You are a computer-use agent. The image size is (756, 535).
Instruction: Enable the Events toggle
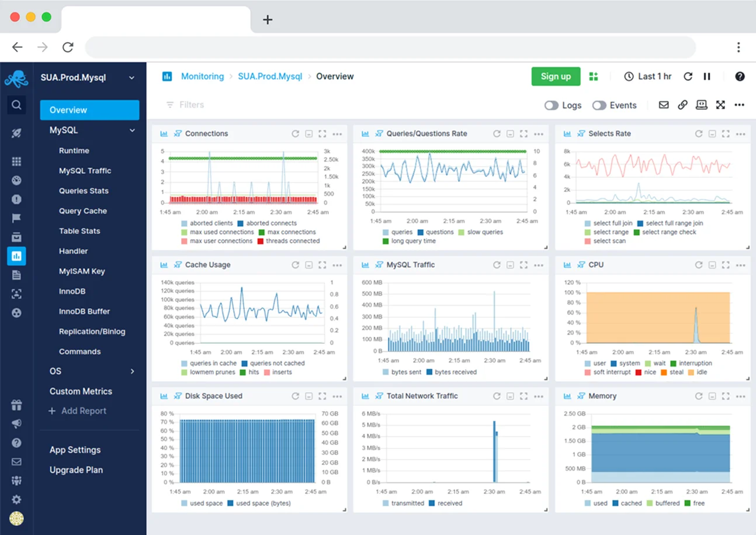pyautogui.click(x=599, y=105)
